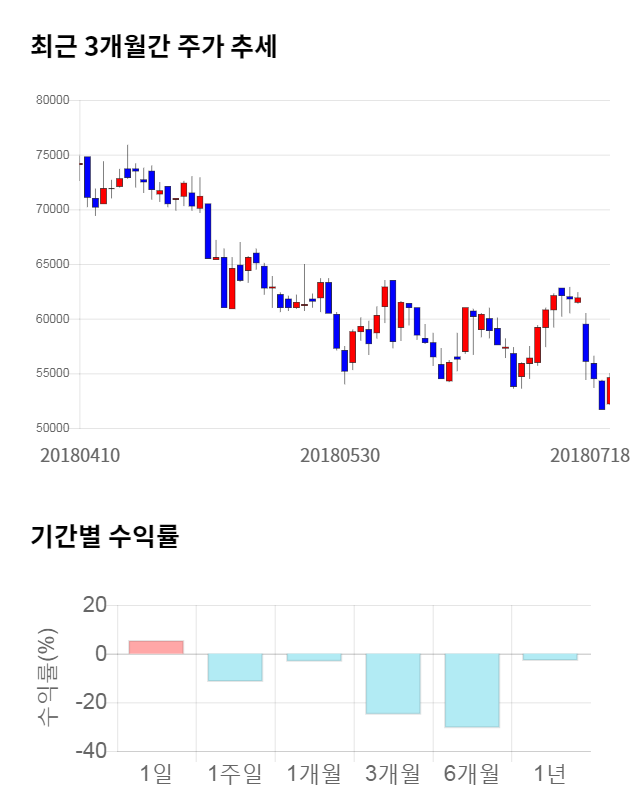Click the 3개월 return bar
The height and width of the screenshot is (810, 640).
click(x=392, y=683)
